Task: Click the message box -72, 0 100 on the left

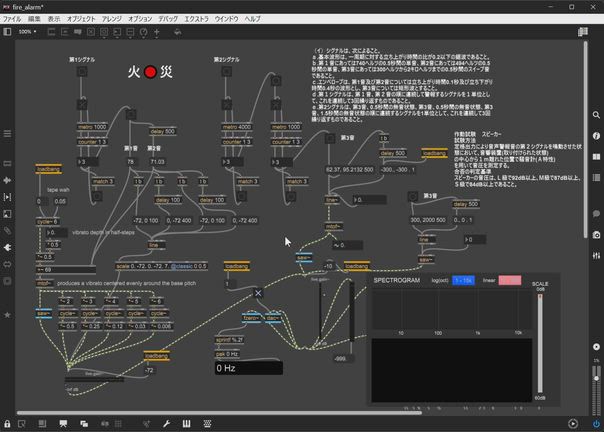Action: (x=146, y=221)
